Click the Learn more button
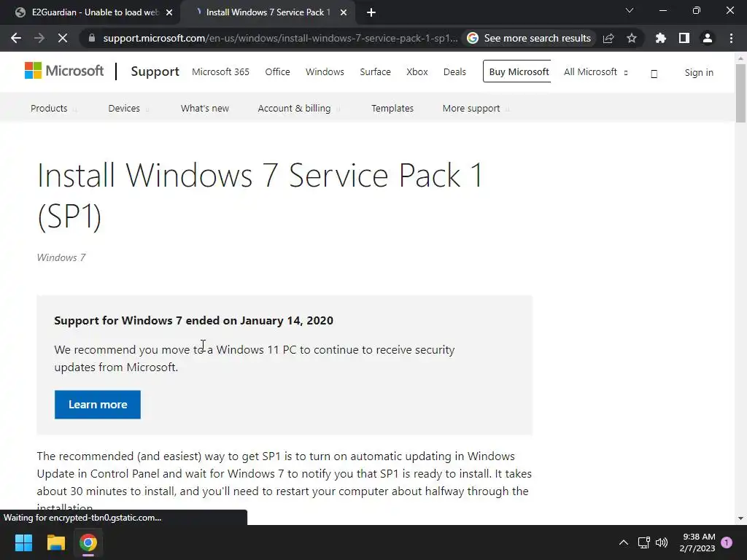The image size is (747, 560). (98, 404)
